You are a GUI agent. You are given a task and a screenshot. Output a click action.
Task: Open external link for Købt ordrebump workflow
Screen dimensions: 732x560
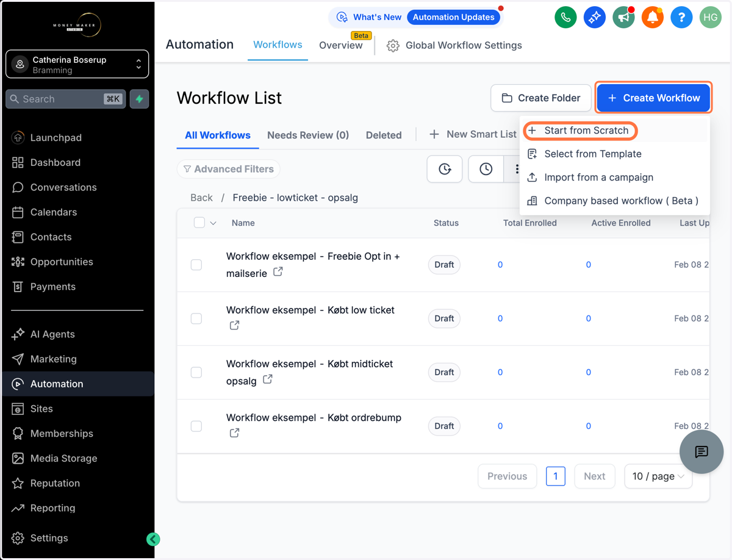(234, 433)
